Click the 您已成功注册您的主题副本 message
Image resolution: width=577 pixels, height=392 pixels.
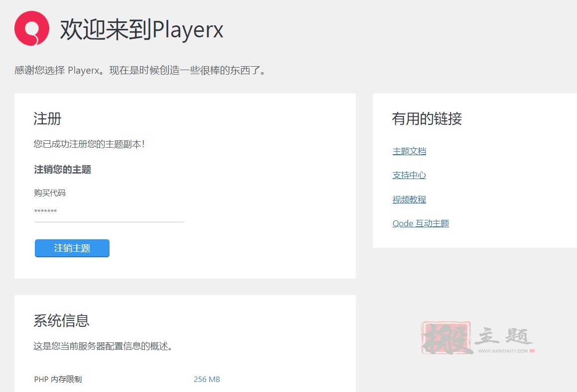pos(90,144)
